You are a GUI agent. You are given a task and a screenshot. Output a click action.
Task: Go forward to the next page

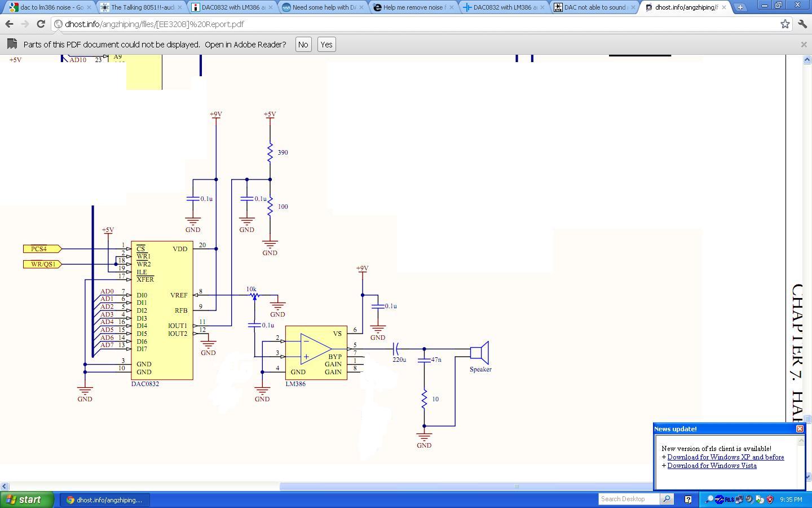pyautogui.click(x=25, y=24)
